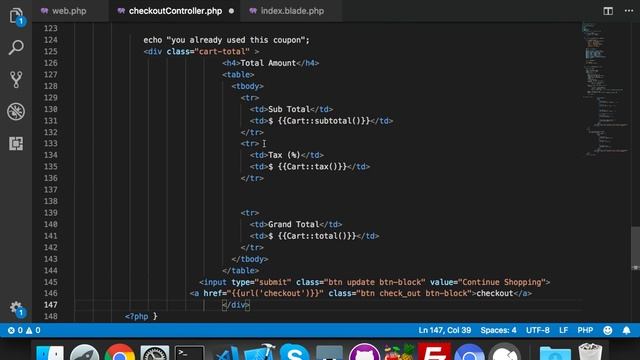Click line number 133 in gutter
This screenshot has width=640, height=360.
[x=51, y=144]
